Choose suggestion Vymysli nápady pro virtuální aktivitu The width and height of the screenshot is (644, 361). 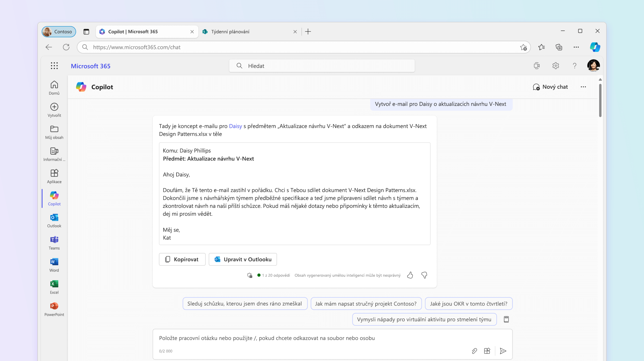(x=424, y=319)
